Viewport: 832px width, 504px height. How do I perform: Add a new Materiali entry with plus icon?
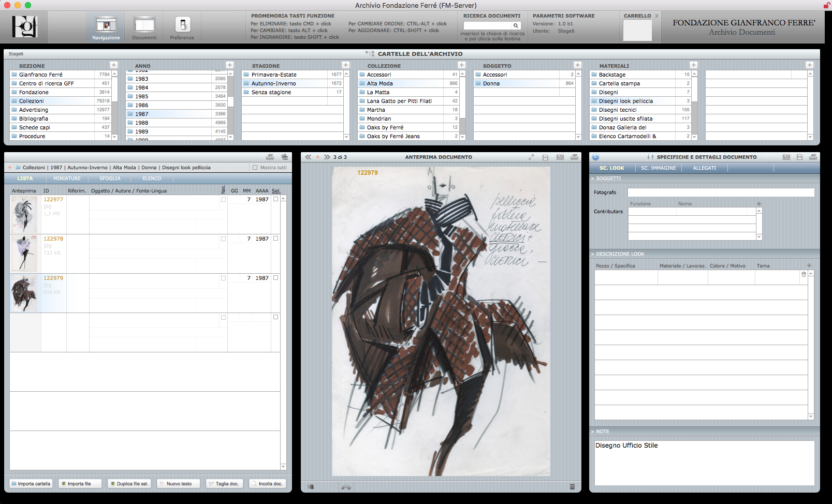click(693, 65)
